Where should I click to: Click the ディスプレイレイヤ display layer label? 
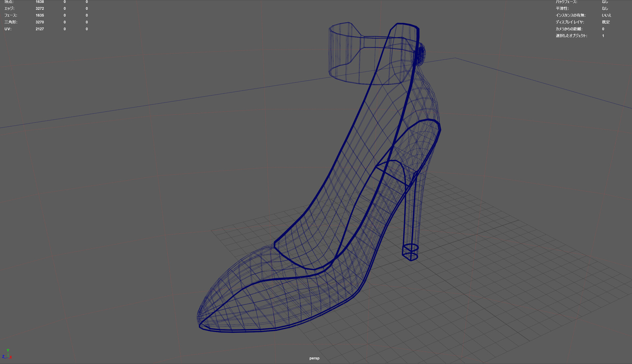pos(570,22)
